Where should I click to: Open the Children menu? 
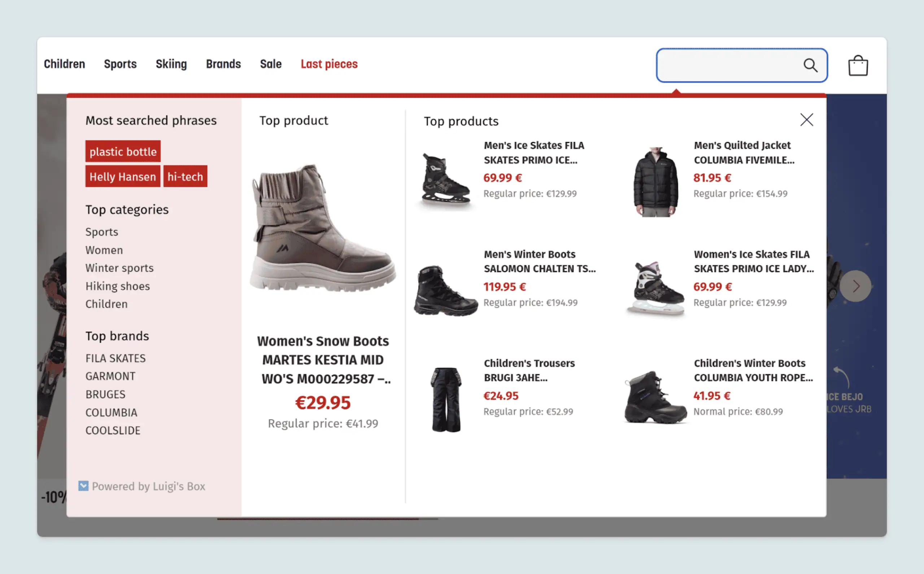pos(65,64)
